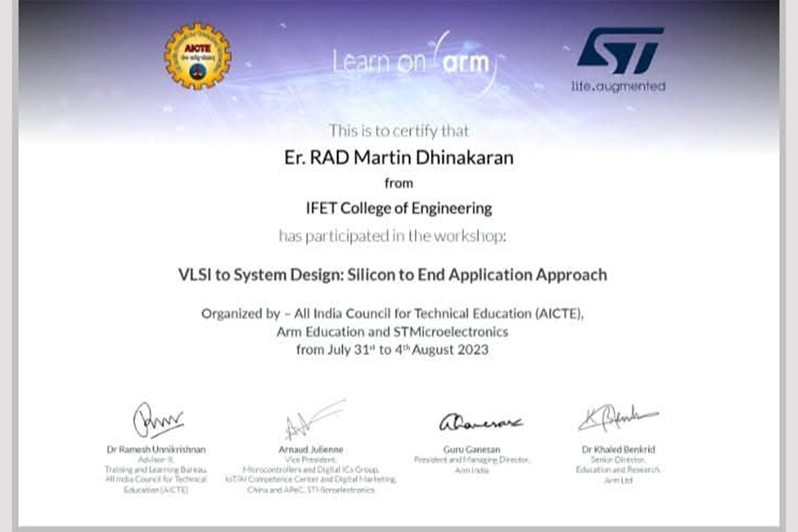Click the life.augmented tagline

pos(618,86)
